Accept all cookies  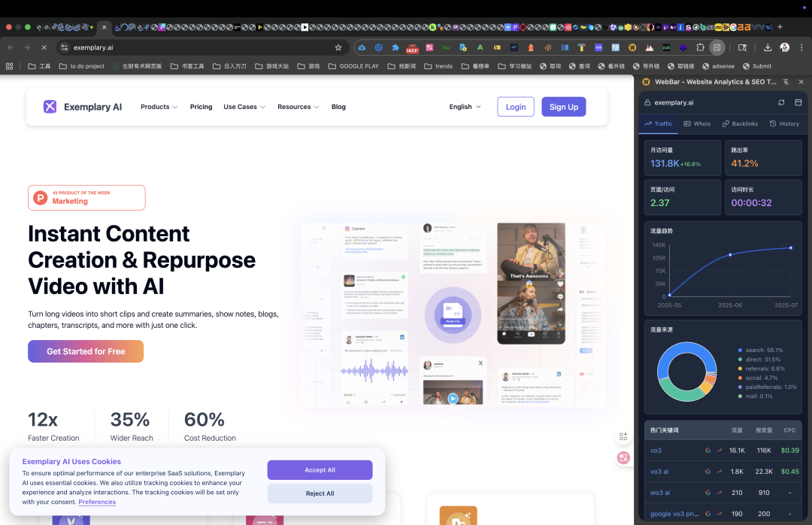pyautogui.click(x=320, y=470)
